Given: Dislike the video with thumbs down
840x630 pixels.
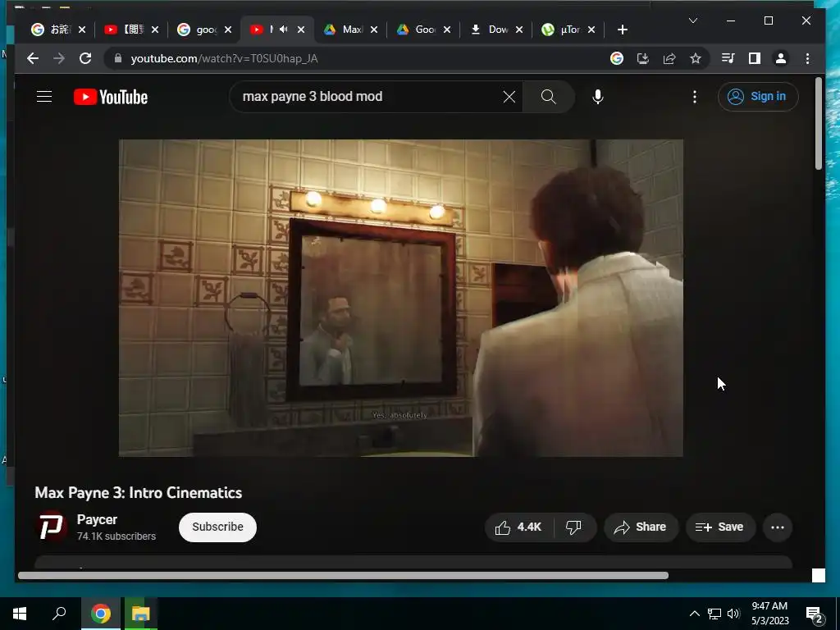Looking at the screenshot, I should point(574,527).
